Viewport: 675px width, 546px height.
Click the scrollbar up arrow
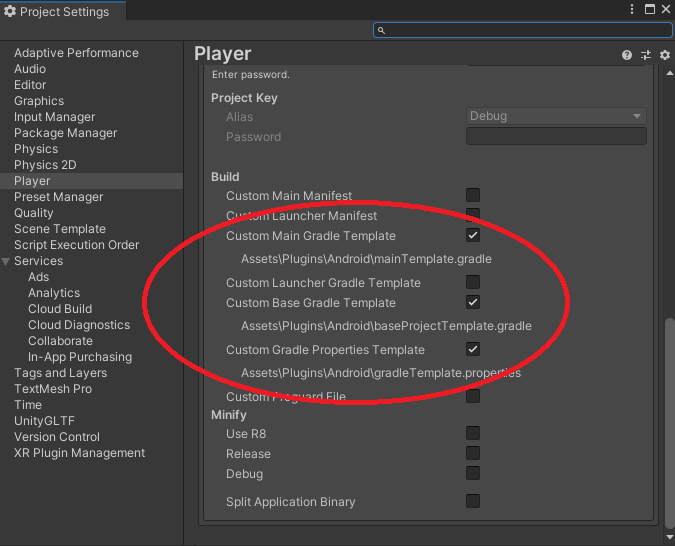coord(669,73)
